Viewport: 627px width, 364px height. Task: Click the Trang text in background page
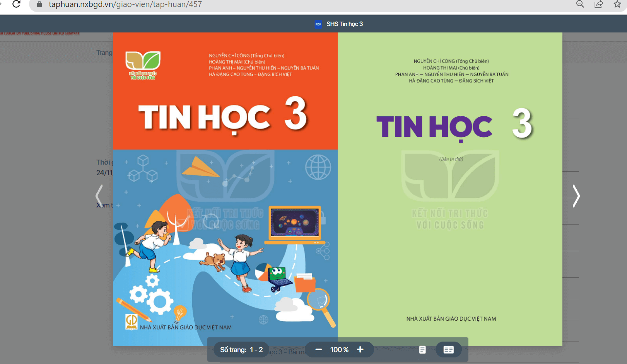104,53
